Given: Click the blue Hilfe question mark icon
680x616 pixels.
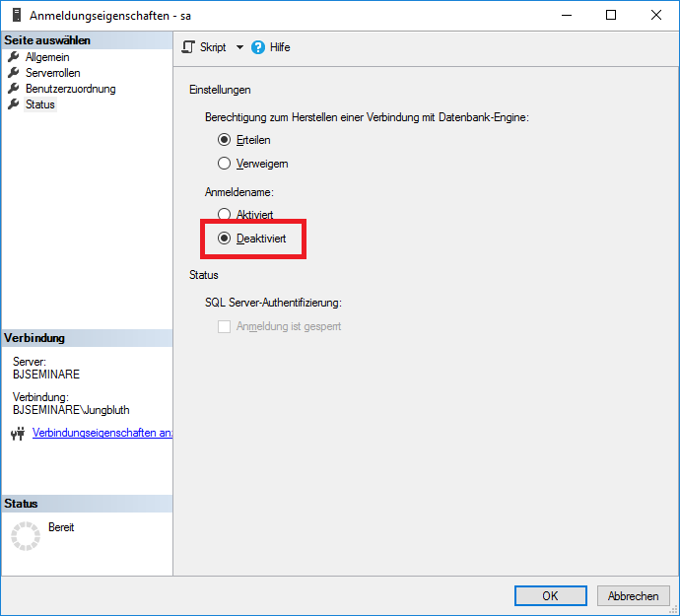Looking at the screenshot, I should [x=258, y=47].
